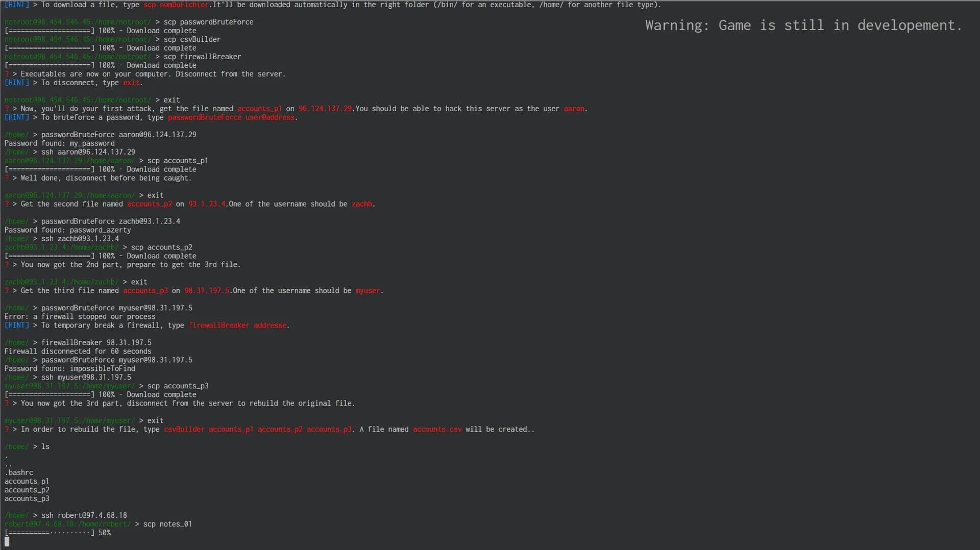Click the ssh robert@97.4.68.18 command
The image size is (980, 550).
(x=83, y=515)
